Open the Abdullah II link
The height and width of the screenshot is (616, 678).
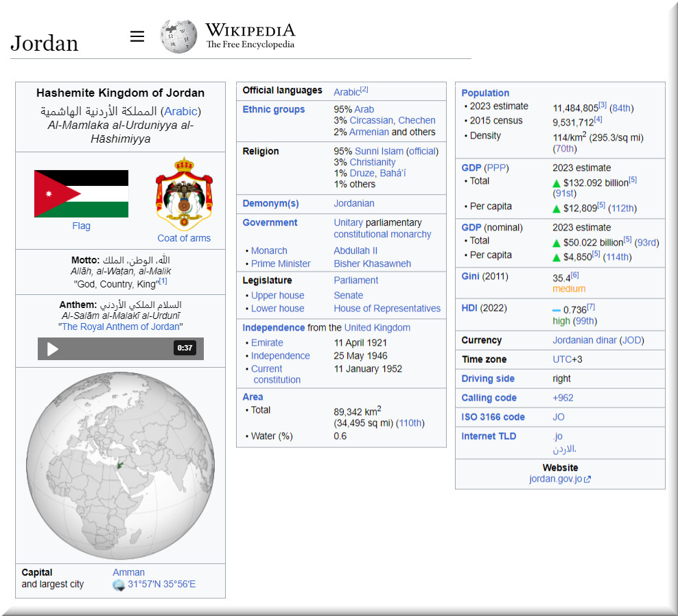pos(355,250)
